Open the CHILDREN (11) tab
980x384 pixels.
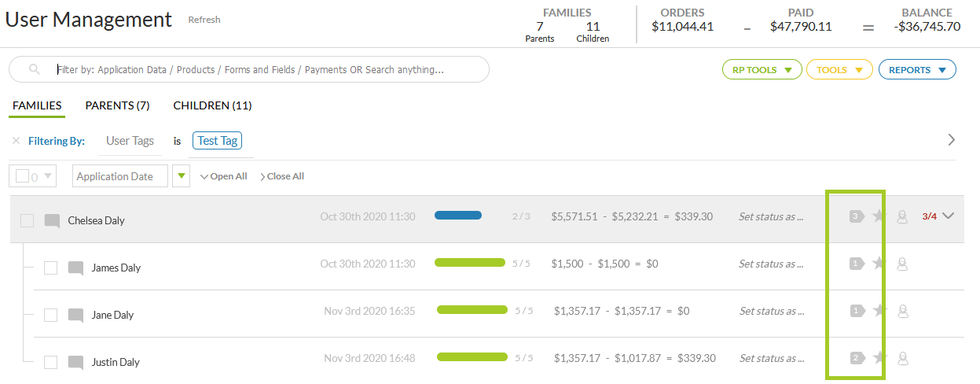tap(212, 105)
